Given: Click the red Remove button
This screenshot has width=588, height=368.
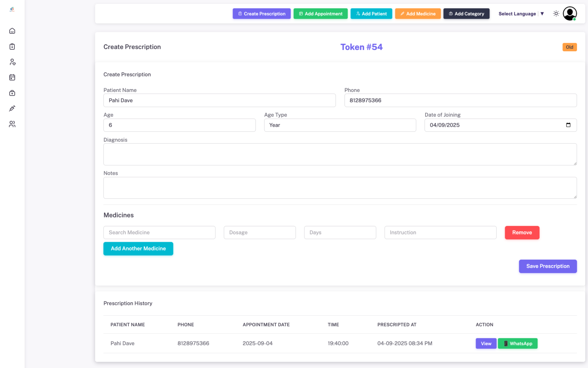Looking at the screenshot, I should 522,232.
